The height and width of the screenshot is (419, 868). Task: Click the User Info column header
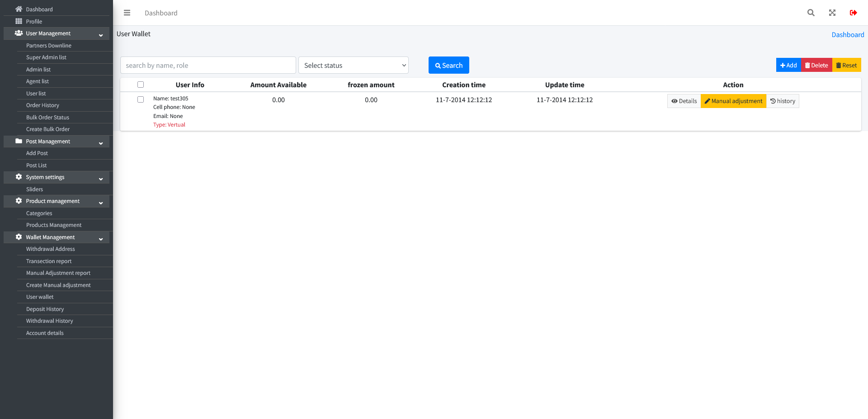(190, 85)
